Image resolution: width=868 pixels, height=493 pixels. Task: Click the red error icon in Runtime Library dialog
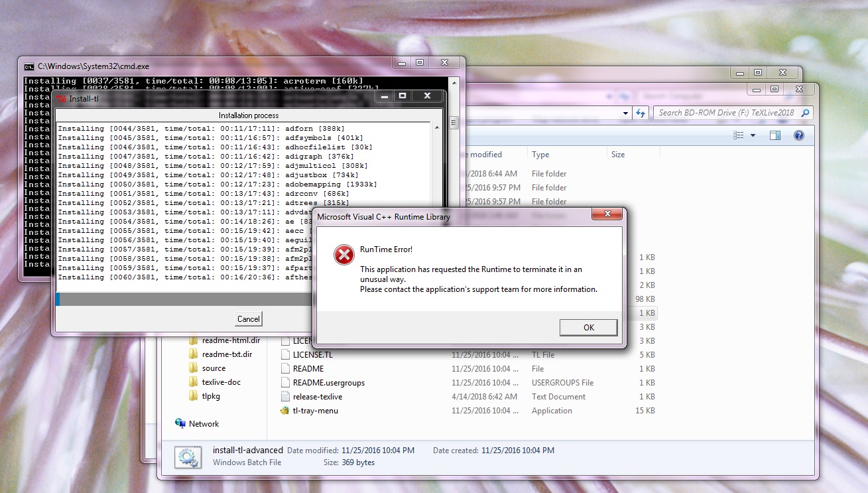pos(344,255)
